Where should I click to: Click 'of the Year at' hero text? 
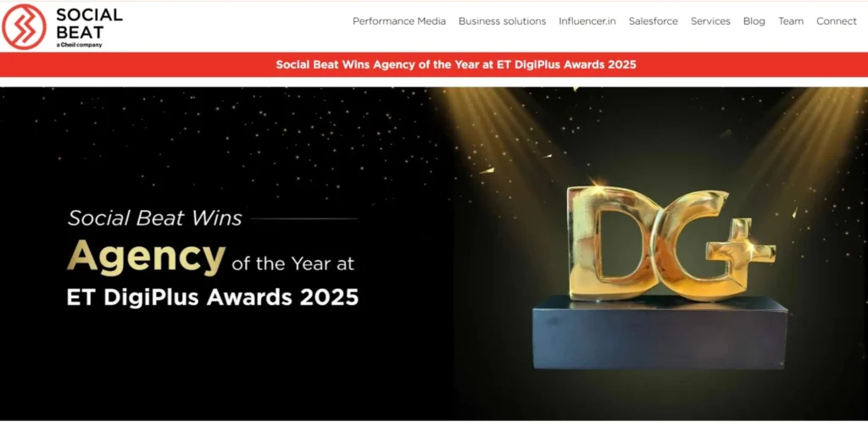[292, 263]
